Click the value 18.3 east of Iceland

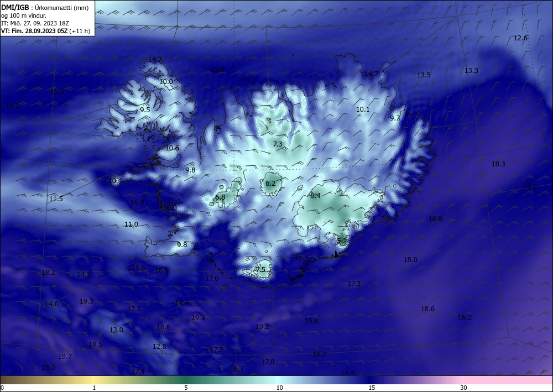[498, 164]
